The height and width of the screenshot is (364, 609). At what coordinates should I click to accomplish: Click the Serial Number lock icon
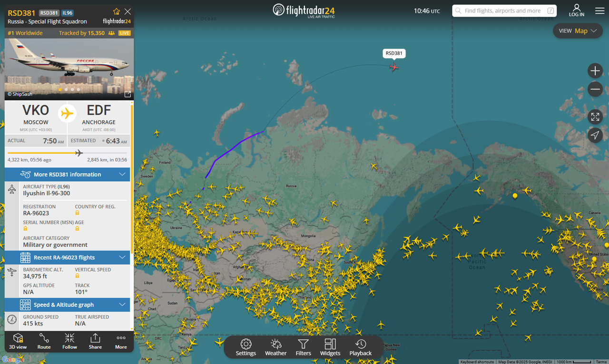(x=25, y=229)
